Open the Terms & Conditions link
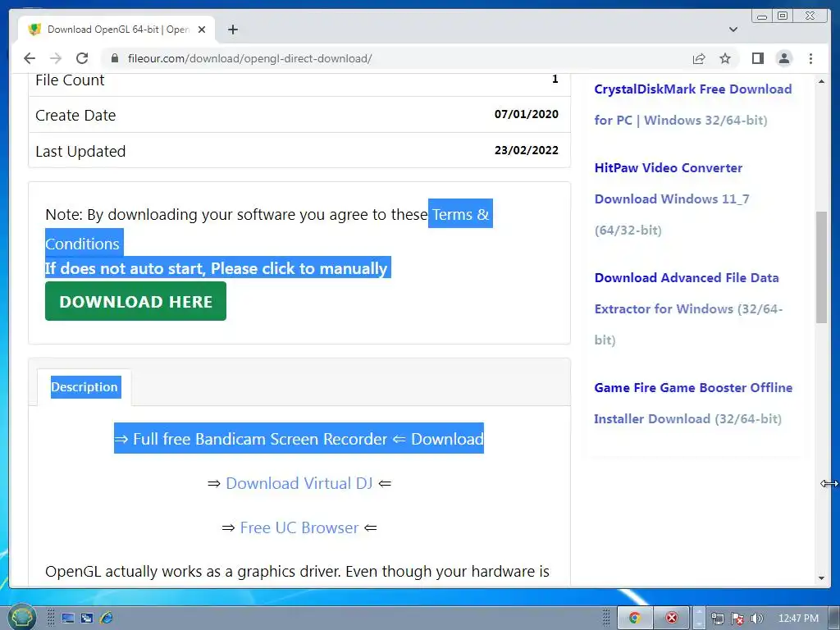Screen dimensions: 840x630 pos(268,229)
